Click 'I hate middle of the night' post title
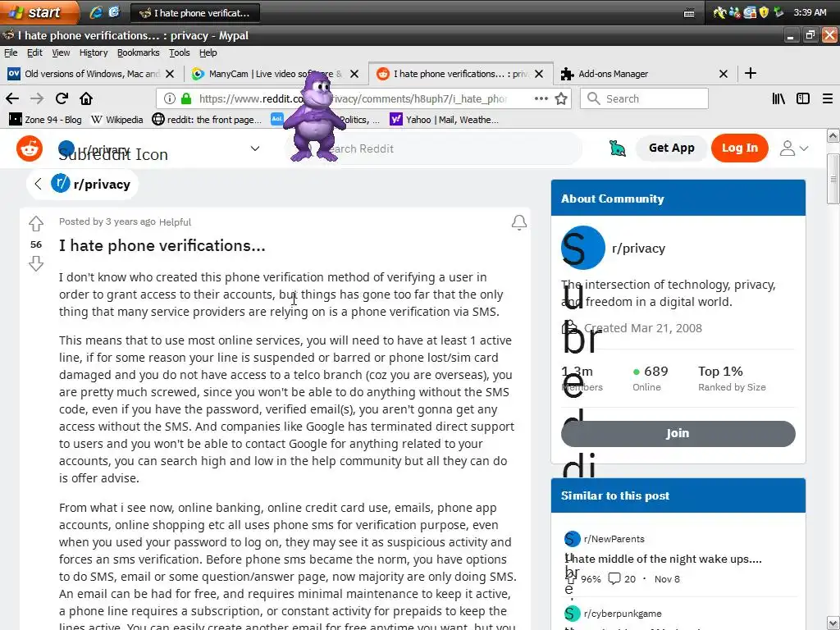This screenshot has width=840, height=630. 664,559
